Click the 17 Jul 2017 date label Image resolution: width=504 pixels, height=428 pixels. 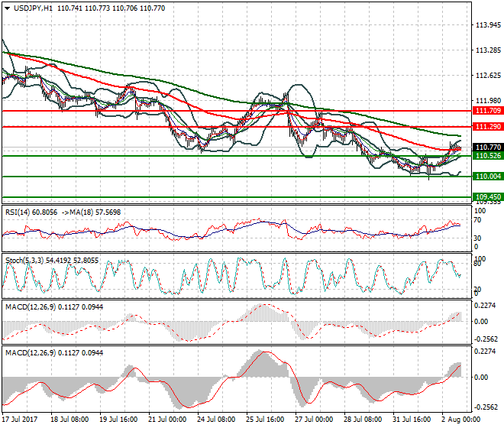[x=20, y=420]
